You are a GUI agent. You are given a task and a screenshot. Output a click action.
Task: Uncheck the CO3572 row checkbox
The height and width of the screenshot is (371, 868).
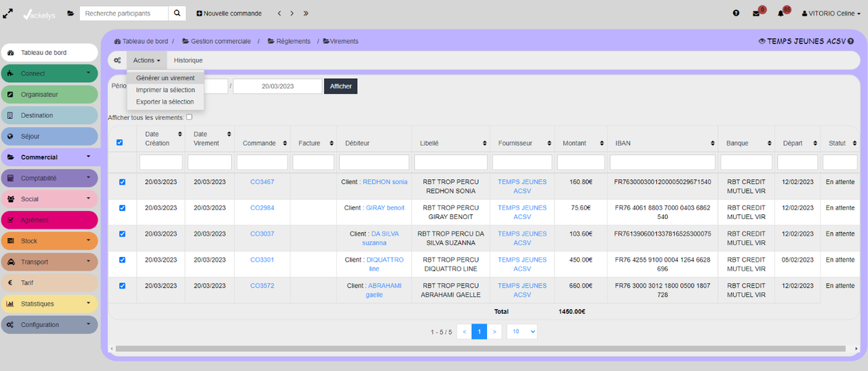click(122, 286)
